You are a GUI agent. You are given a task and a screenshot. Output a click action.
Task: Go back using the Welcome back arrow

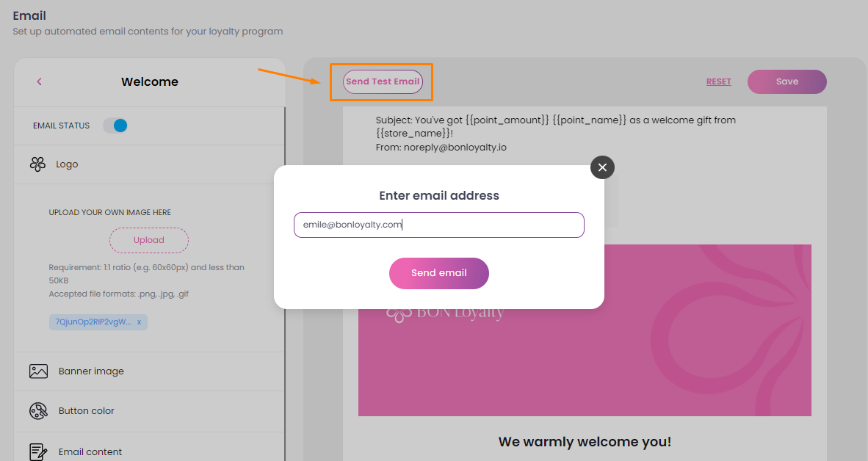pyautogui.click(x=40, y=82)
